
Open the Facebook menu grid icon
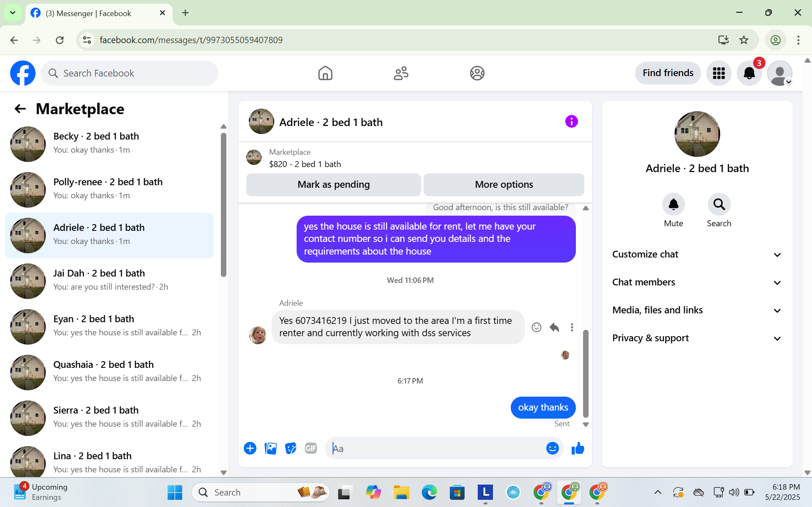click(x=718, y=73)
